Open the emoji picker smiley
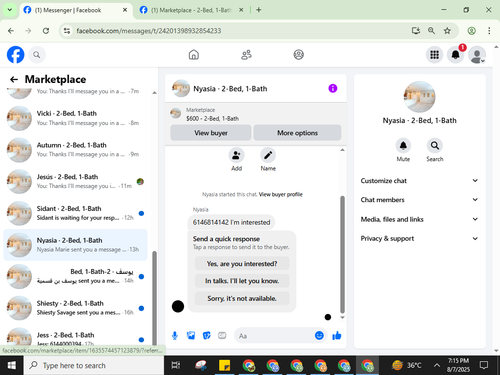 (x=319, y=335)
